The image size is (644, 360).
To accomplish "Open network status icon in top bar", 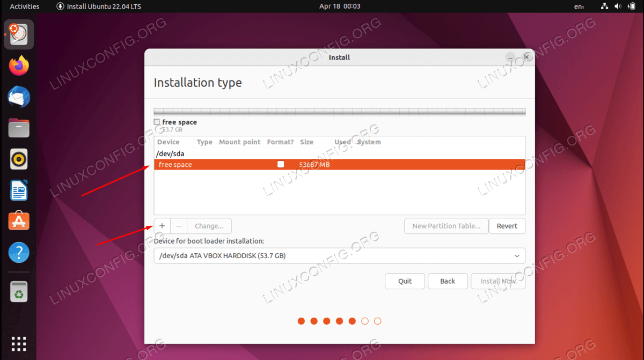I will point(605,6).
